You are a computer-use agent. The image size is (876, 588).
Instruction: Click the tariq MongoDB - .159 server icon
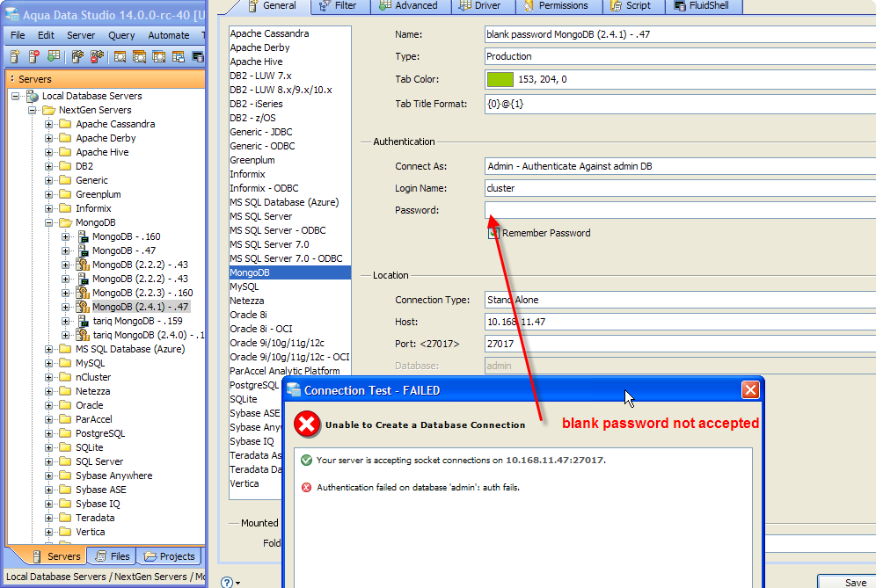pyautogui.click(x=83, y=321)
